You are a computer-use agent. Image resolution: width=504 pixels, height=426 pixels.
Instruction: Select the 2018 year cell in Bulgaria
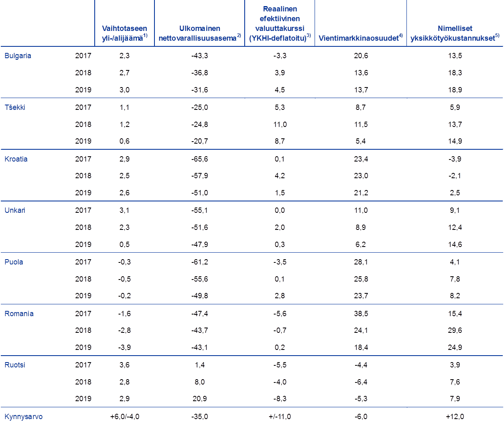pyautogui.click(x=83, y=73)
